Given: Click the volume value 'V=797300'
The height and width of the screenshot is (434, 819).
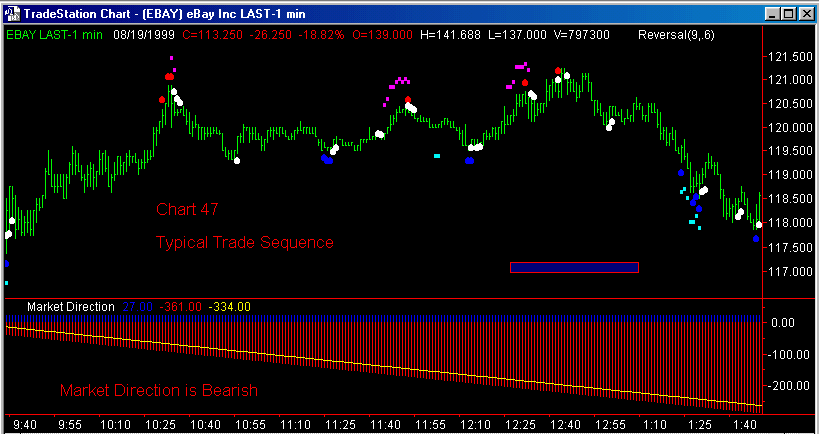Looking at the screenshot, I should click(x=581, y=36).
